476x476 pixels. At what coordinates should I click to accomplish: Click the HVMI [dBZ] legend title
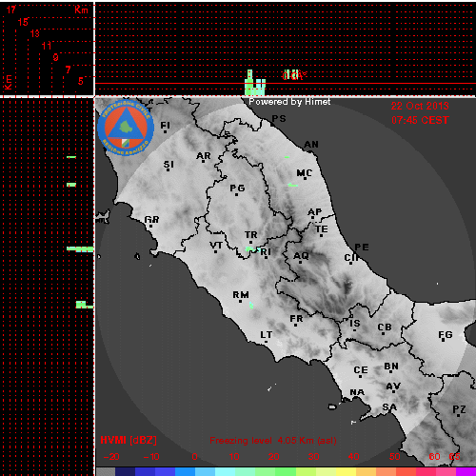tap(129, 440)
